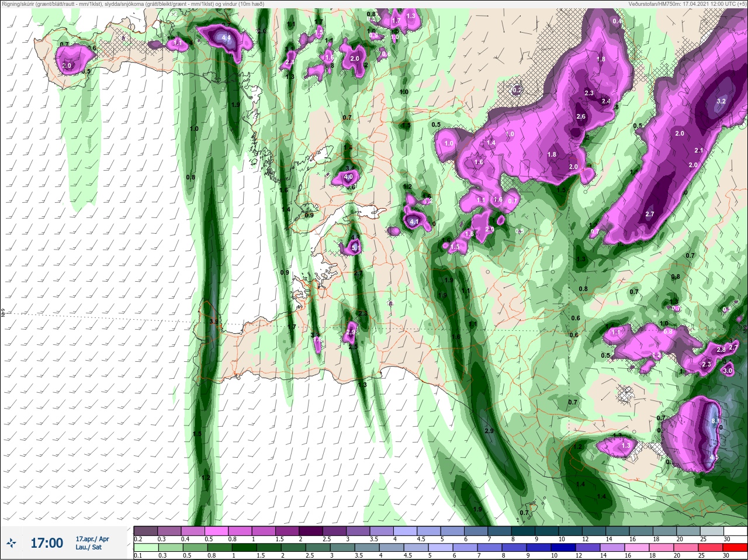748x560 pixels.
Task: Click the 0.2 value on the hatched area
Action: tap(517, 90)
